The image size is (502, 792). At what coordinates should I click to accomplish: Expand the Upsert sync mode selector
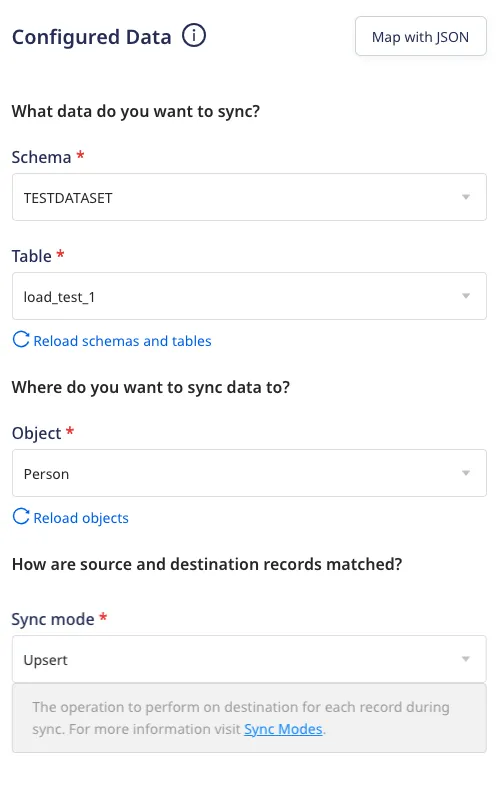pyautogui.click(x=249, y=659)
